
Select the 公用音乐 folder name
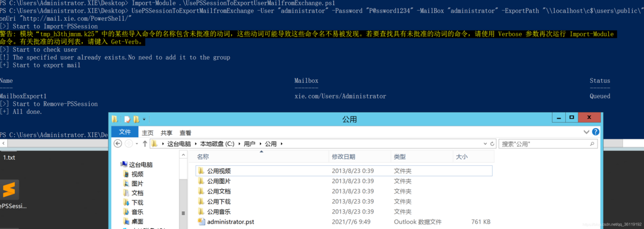[x=219, y=212]
